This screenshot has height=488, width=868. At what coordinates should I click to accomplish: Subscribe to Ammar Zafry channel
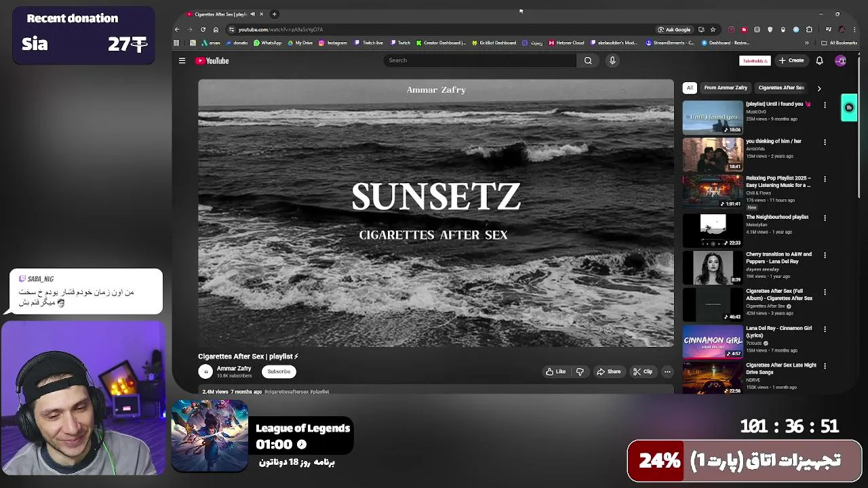(x=279, y=371)
